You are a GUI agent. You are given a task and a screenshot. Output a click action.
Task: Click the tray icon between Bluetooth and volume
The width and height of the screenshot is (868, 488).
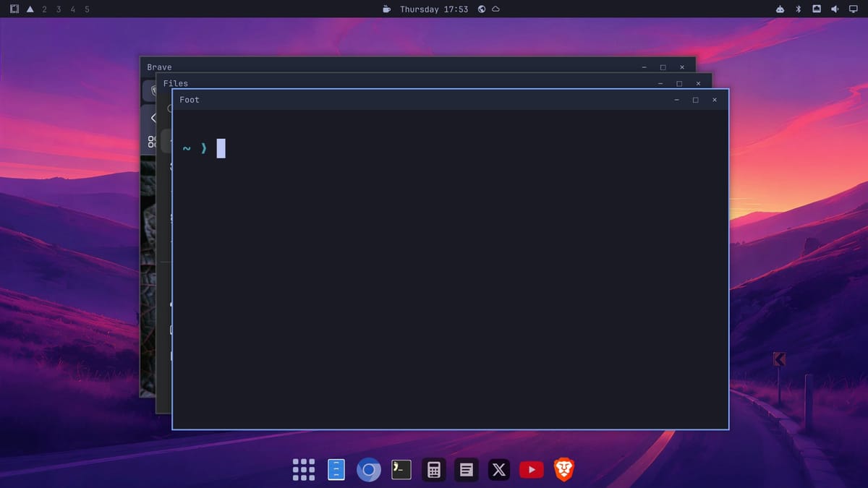[x=817, y=9]
